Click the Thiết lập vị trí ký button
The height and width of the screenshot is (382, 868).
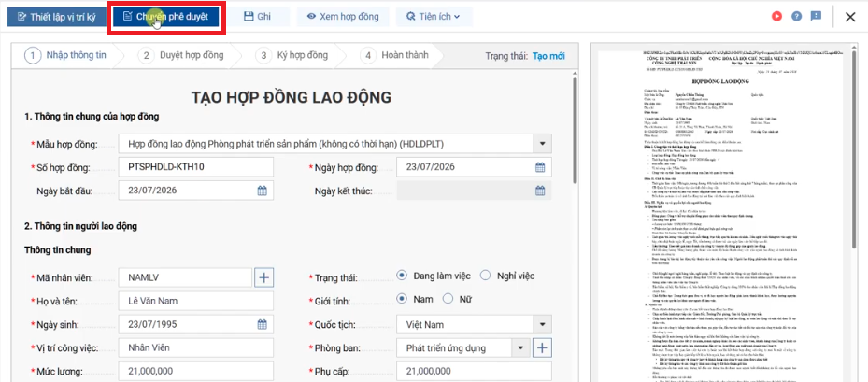click(56, 17)
